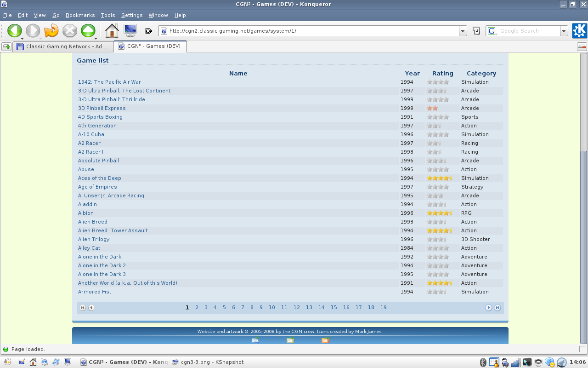Click the greyed Forward navigation button
Viewport: 588px width, 368px height.
(x=33, y=31)
